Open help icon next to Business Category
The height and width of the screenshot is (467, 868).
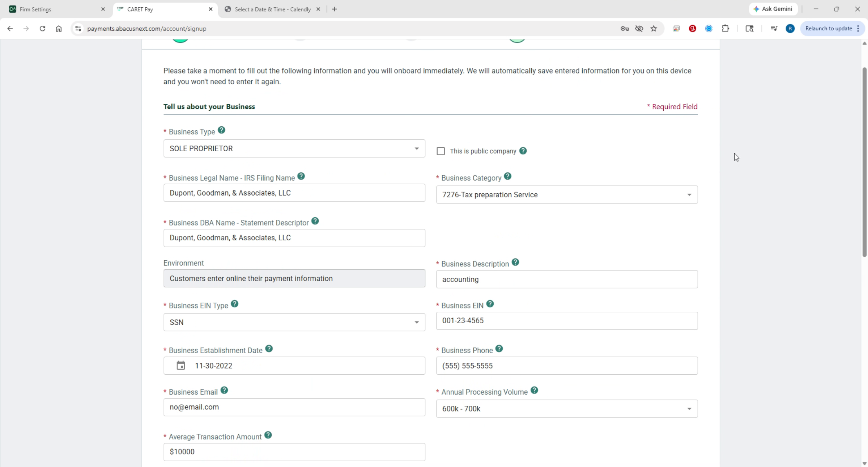pos(507,176)
